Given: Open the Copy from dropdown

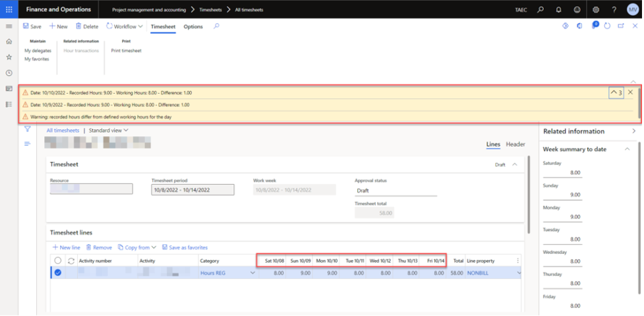Looking at the screenshot, I should [x=137, y=247].
